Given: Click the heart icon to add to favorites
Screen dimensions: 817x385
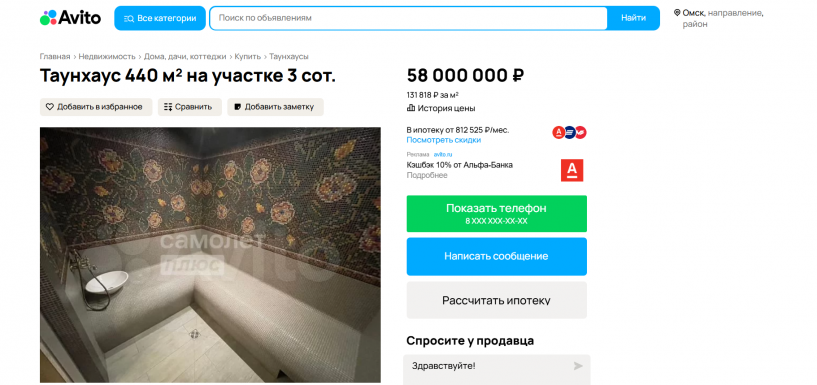Looking at the screenshot, I should coord(50,107).
